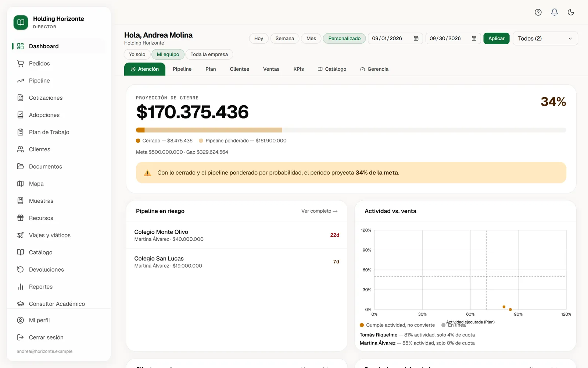Switch to the Ventas tab
This screenshot has height=368, width=588.
pyautogui.click(x=271, y=69)
